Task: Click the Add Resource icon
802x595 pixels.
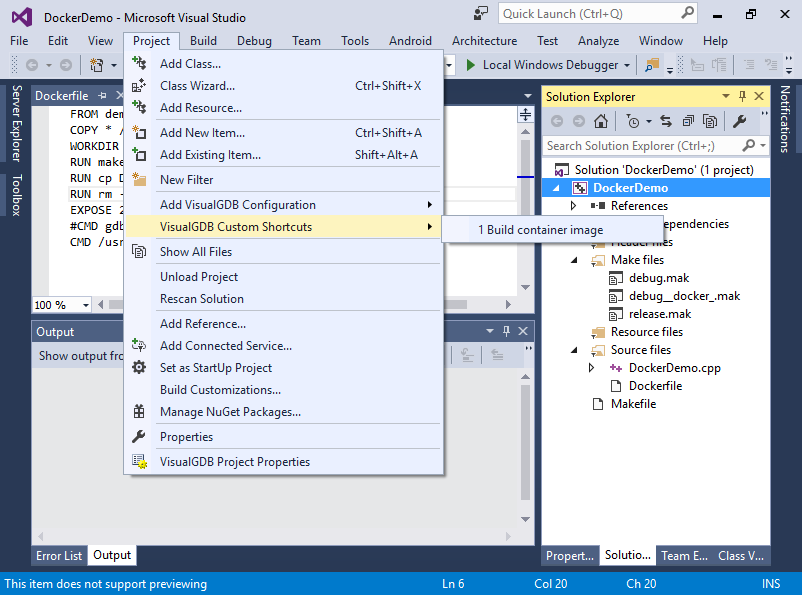Action: tap(139, 107)
